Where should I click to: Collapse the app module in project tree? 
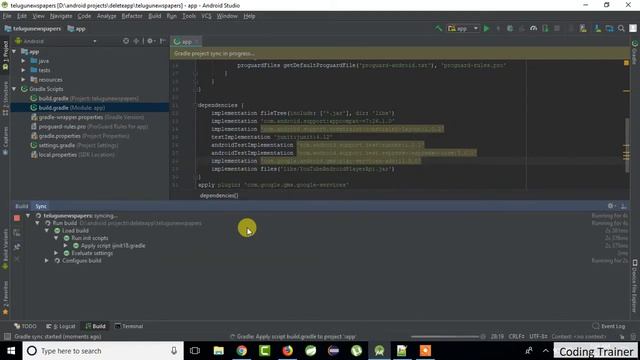pyautogui.click(x=14, y=51)
